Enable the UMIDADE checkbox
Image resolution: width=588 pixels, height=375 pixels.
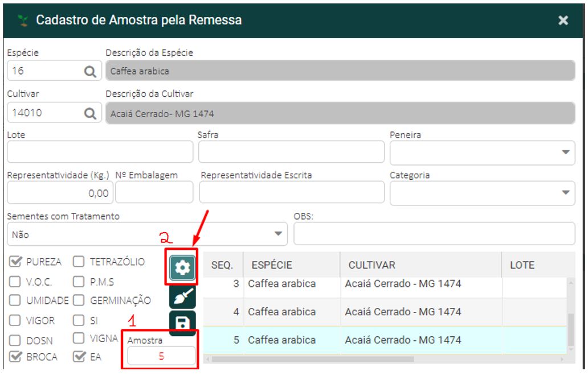[15, 300]
